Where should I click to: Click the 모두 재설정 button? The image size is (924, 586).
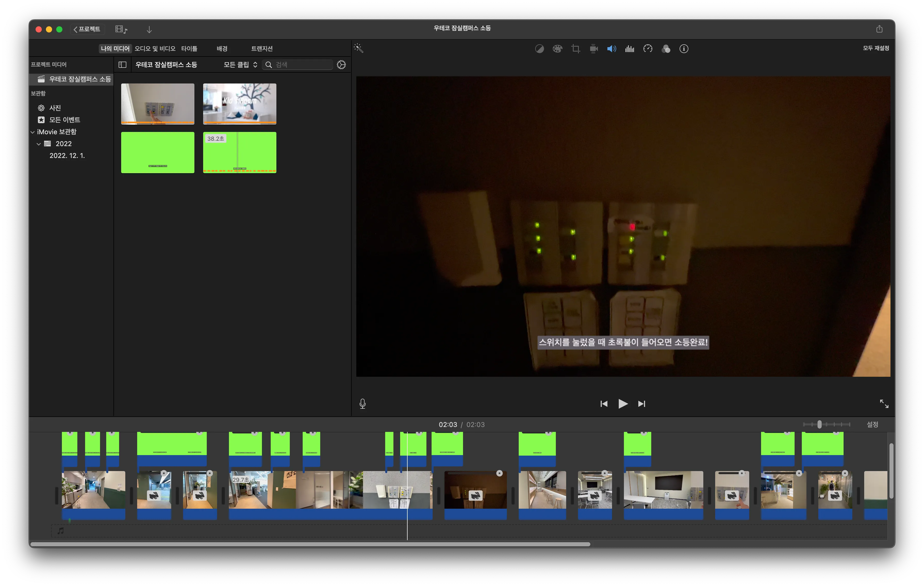(x=876, y=48)
